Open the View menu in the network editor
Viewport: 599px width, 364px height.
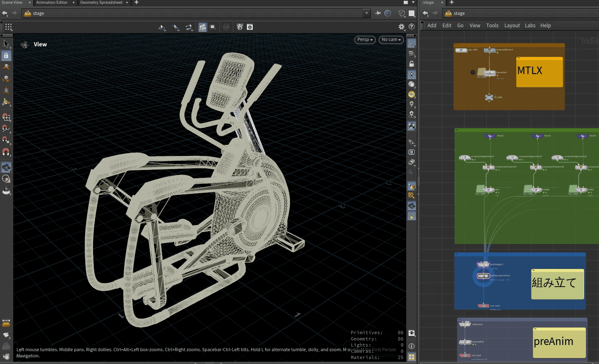click(x=475, y=26)
